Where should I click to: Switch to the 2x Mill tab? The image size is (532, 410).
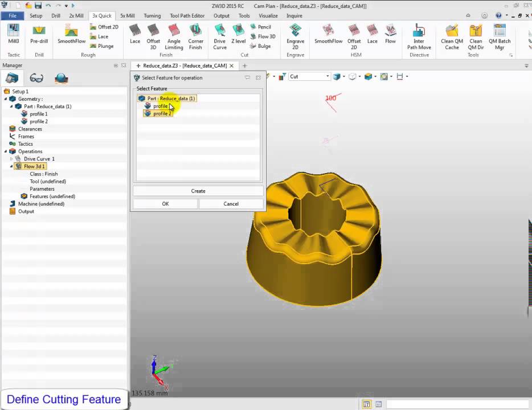pyautogui.click(x=76, y=15)
